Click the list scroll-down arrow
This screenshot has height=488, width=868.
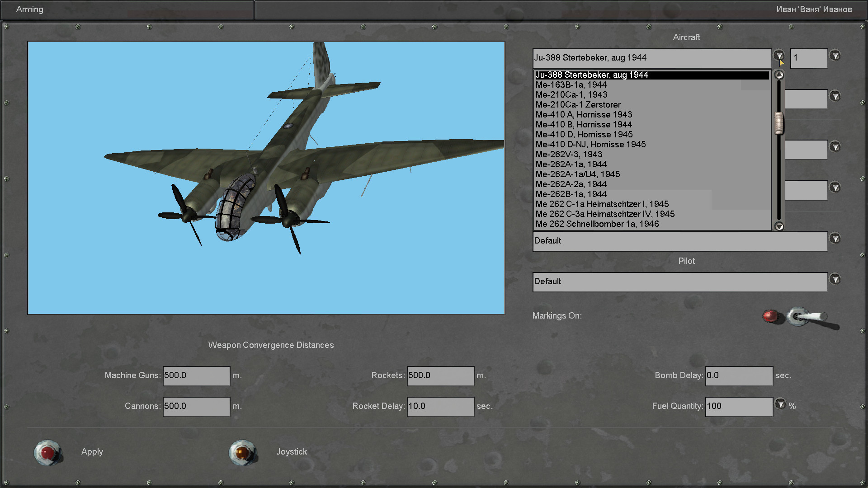[x=779, y=226]
